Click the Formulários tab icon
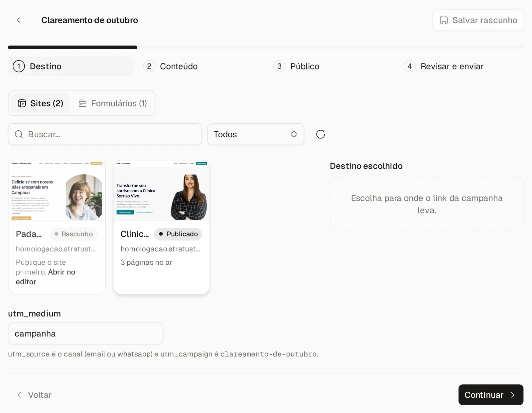This screenshot has height=413, width=532. (x=82, y=103)
